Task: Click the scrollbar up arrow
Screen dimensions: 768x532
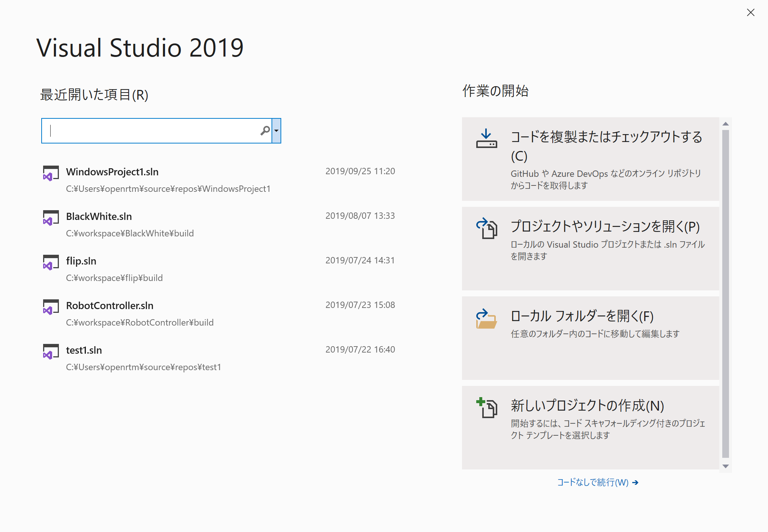Action: [x=726, y=124]
